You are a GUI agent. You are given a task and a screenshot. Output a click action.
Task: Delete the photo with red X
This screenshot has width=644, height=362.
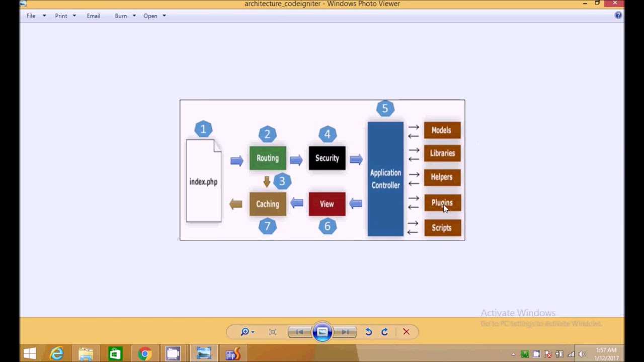point(407,332)
